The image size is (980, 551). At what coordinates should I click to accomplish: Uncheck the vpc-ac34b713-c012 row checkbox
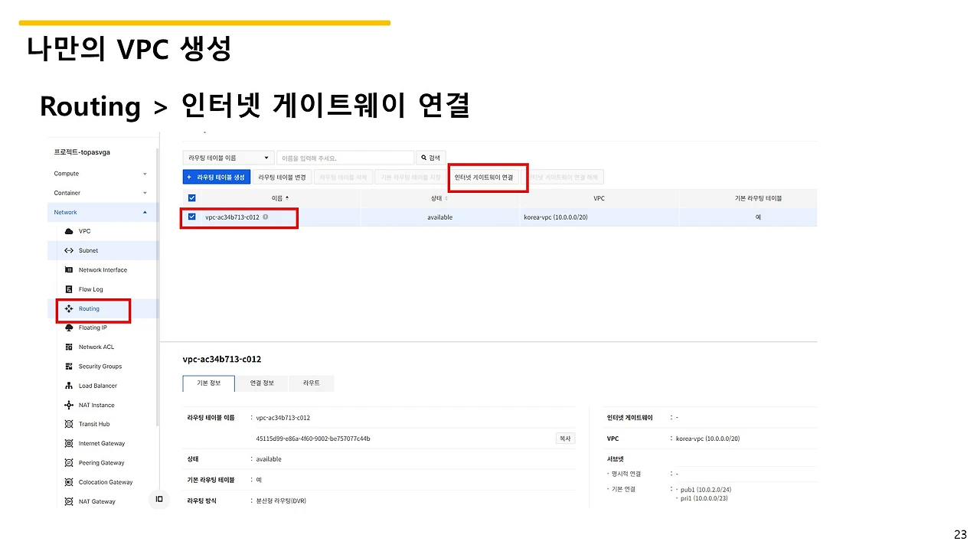[x=191, y=217]
